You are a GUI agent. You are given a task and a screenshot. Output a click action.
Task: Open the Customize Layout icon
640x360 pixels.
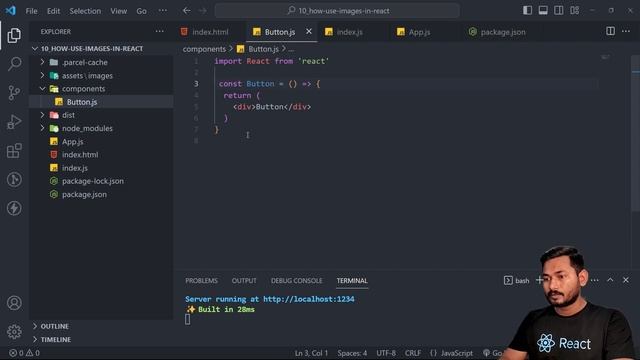[575, 11]
